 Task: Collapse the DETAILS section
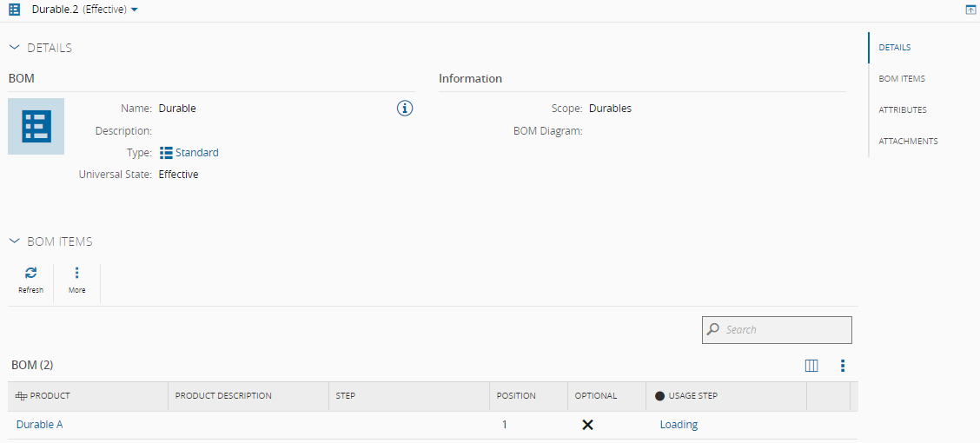(14, 48)
